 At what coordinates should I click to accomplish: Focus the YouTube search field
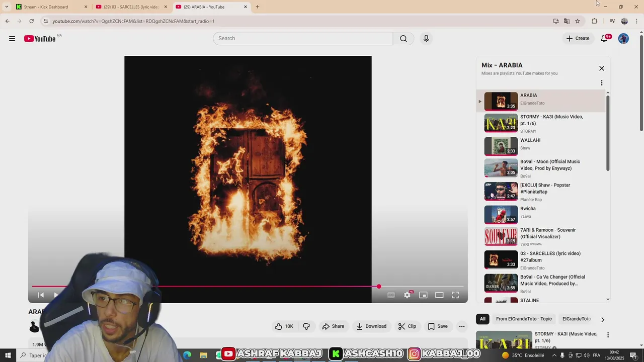click(303, 39)
